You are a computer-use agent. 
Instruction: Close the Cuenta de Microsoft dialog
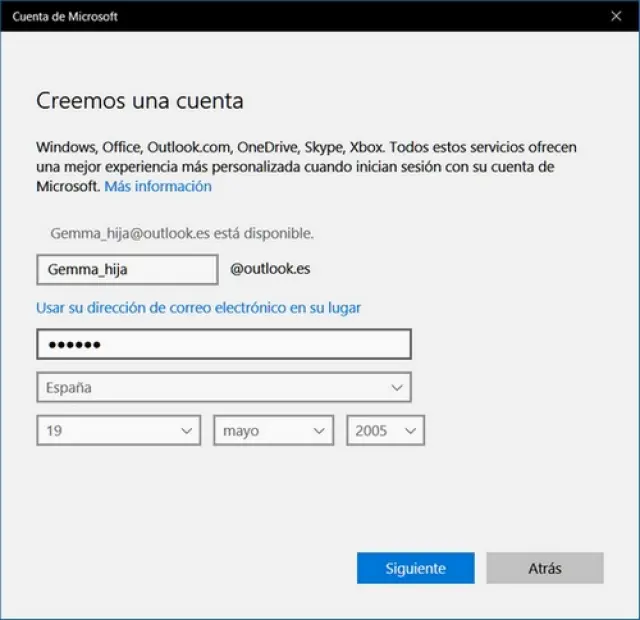615,15
